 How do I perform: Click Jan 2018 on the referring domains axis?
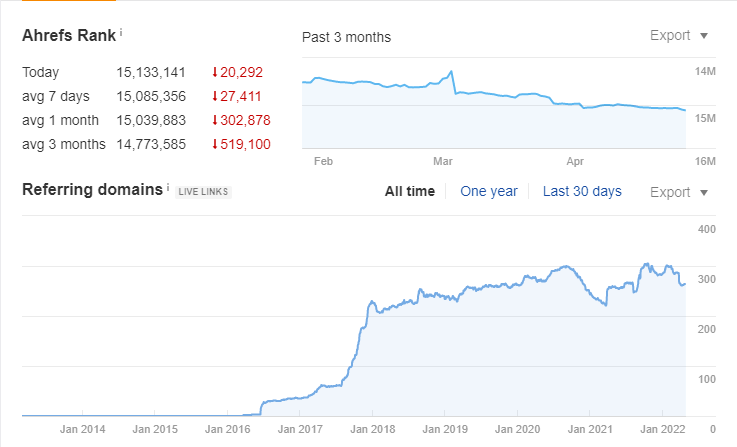[x=373, y=429]
